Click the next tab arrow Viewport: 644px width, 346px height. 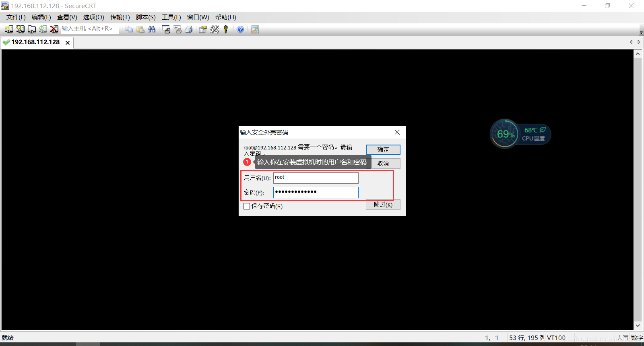[639, 42]
